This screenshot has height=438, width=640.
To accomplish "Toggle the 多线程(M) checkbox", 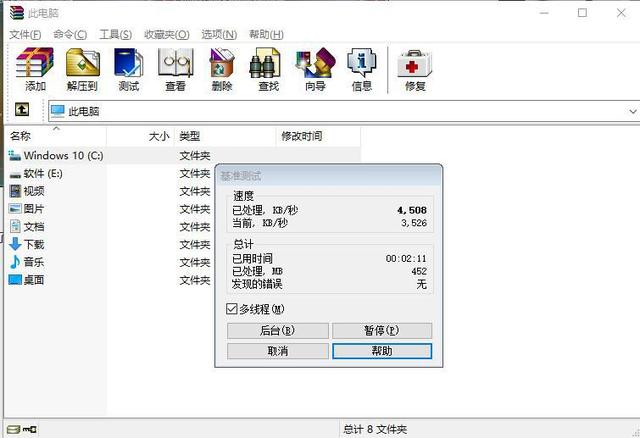I will tap(231, 309).
